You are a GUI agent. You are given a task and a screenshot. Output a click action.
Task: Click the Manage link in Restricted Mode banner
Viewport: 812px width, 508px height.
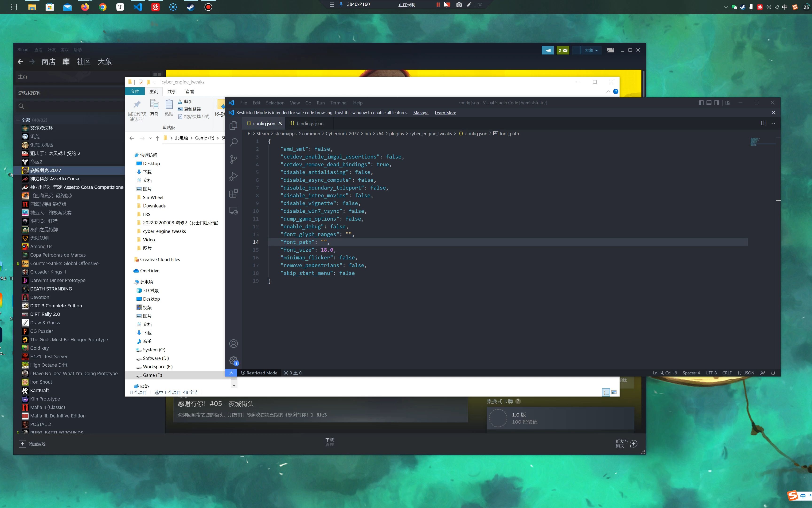[421, 113]
